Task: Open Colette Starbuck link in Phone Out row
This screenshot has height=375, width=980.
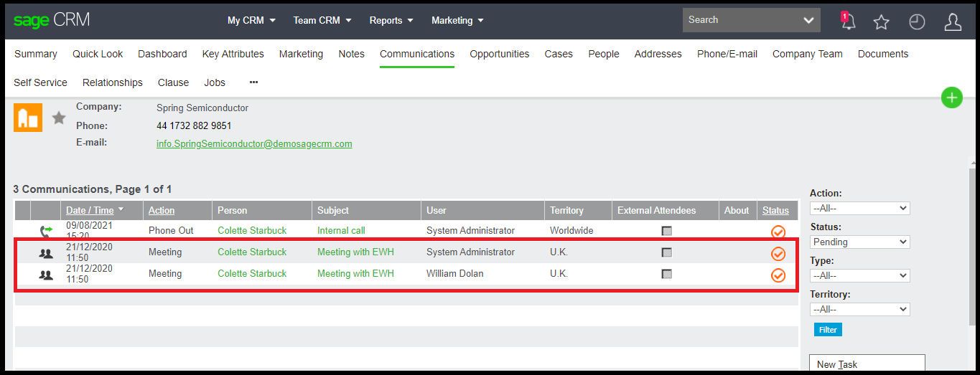Action: click(x=252, y=231)
